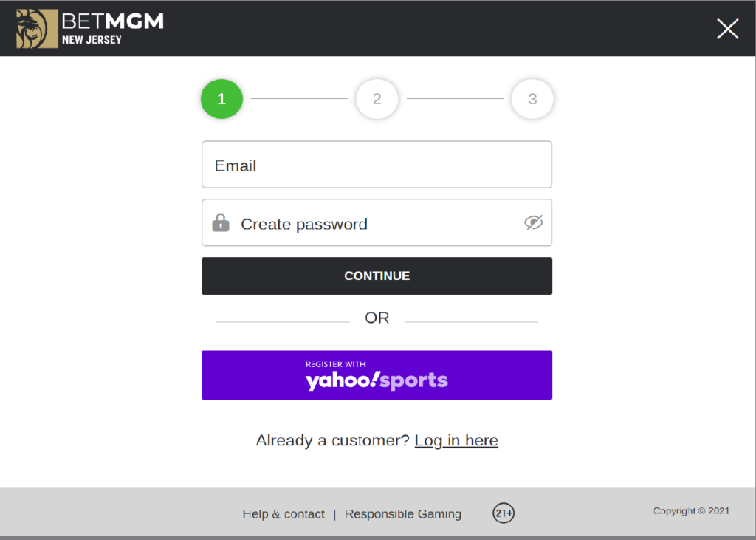This screenshot has height=540, width=756.
Task: Go to step 3 of registration
Action: 532,99
